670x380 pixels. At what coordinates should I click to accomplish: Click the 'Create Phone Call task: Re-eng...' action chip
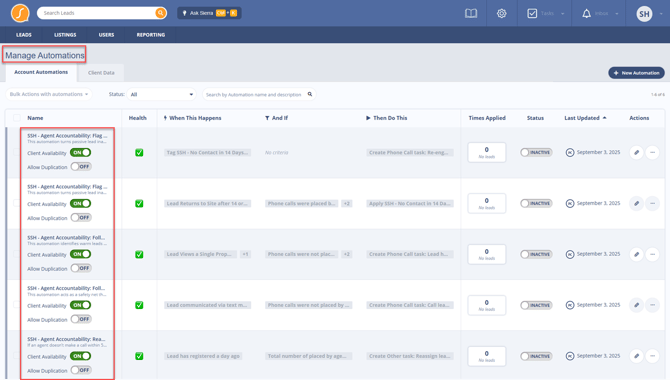[x=410, y=152]
